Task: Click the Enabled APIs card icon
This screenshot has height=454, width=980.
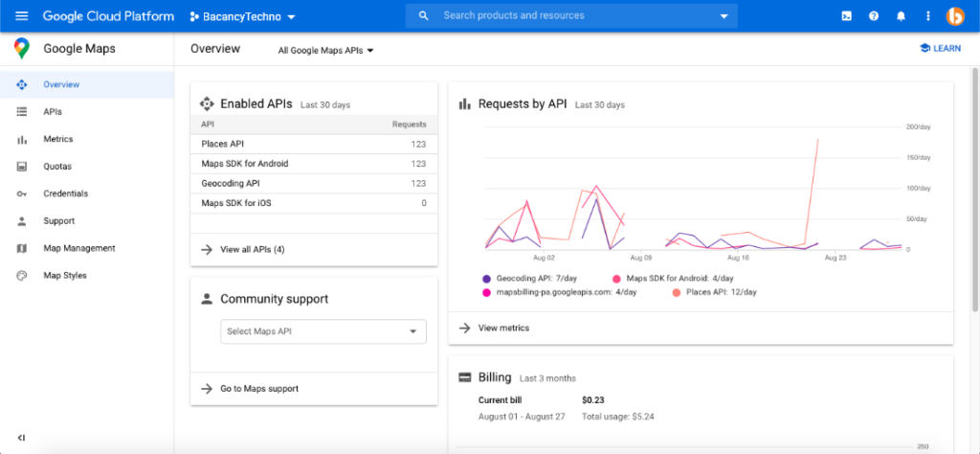Action: click(x=207, y=103)
